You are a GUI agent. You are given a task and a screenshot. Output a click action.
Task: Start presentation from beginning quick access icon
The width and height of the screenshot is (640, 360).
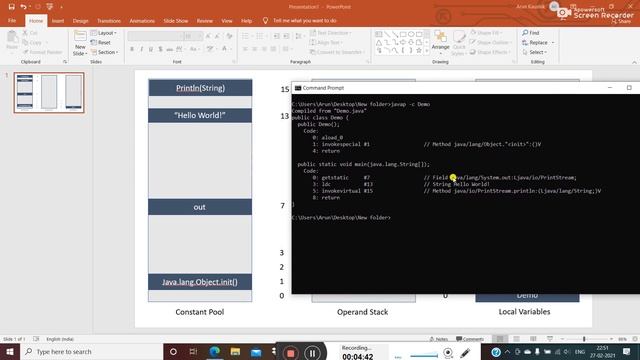pyautogui.click(x=50, y=7)
